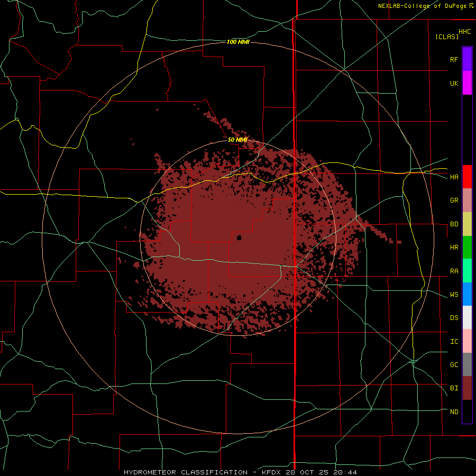Click the HR legend label
Image resolution: width=476 pixels, height=476 pixels.
pos(454,248)
